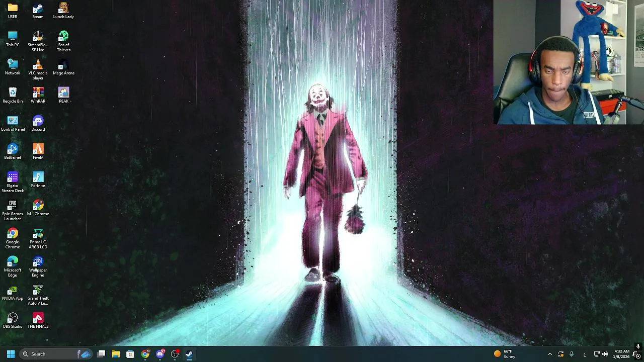Select the Network desktop icon
This screenshot has width=644, height=362.
coord(13,67)
